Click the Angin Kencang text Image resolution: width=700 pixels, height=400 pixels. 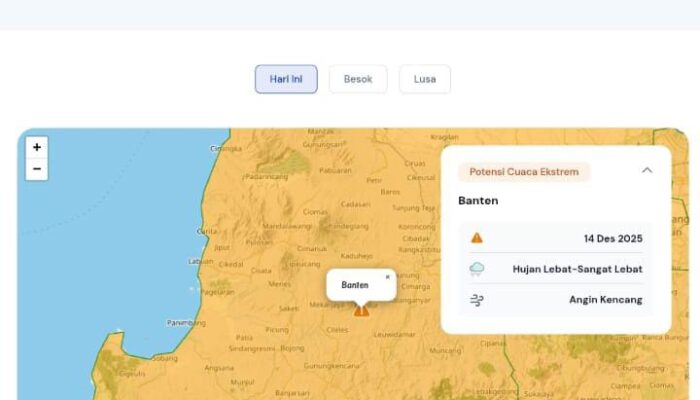pyautogui.click(x=605, y=300)
